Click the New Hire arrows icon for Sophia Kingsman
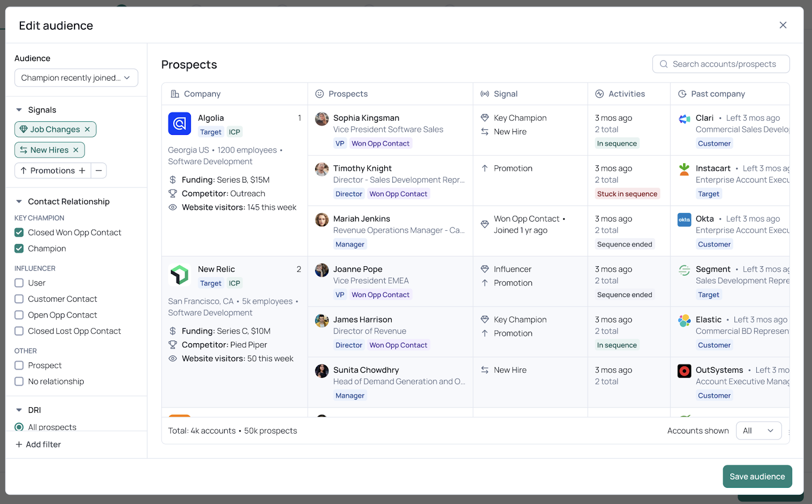 tap(485, 132)
